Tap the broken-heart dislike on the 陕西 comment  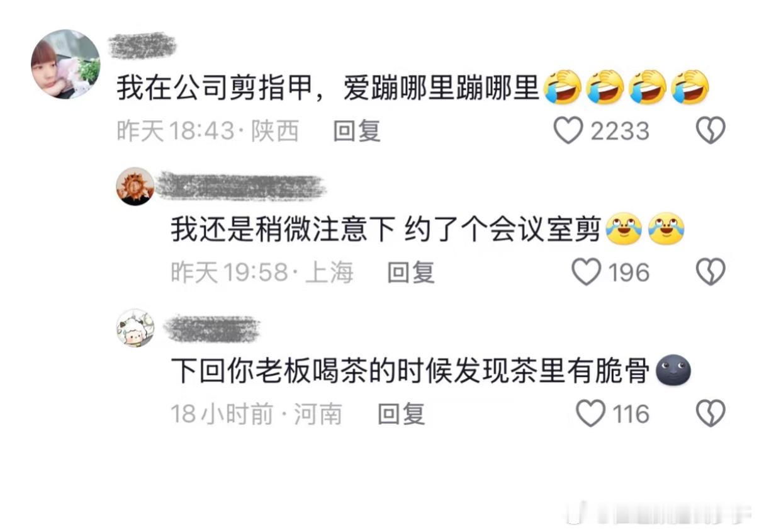coord(711,131)
